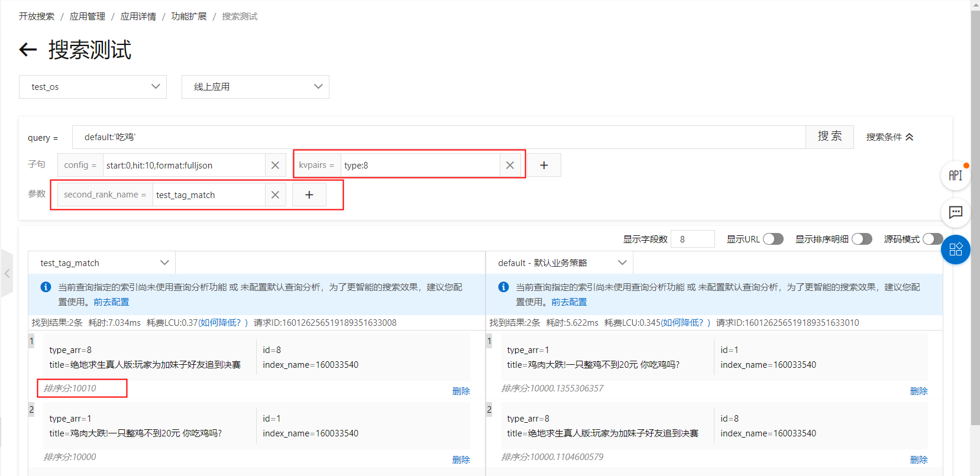Delete the right result scored 10000.1104600579
The image size is (980, 476).
(919, 460)
